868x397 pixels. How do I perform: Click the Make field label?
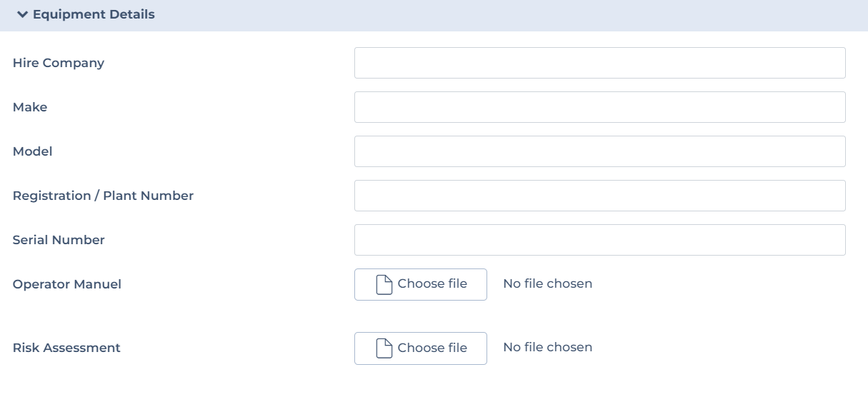tap(30, 107)
